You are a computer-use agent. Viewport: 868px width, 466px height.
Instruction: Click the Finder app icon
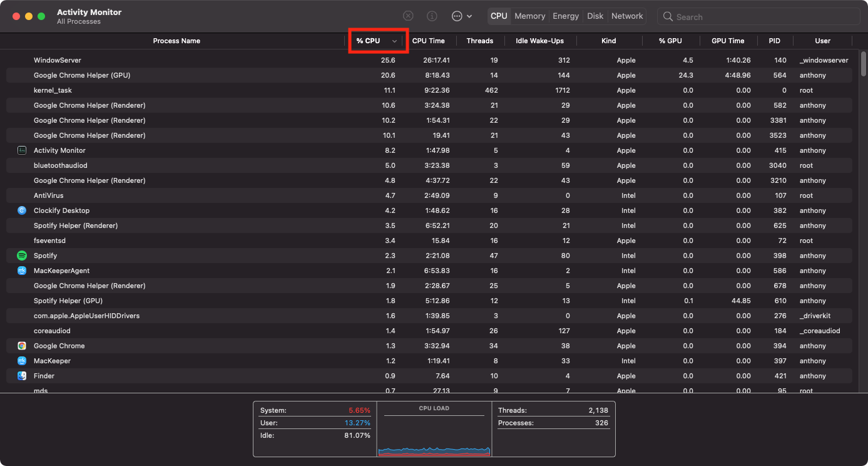22,376
